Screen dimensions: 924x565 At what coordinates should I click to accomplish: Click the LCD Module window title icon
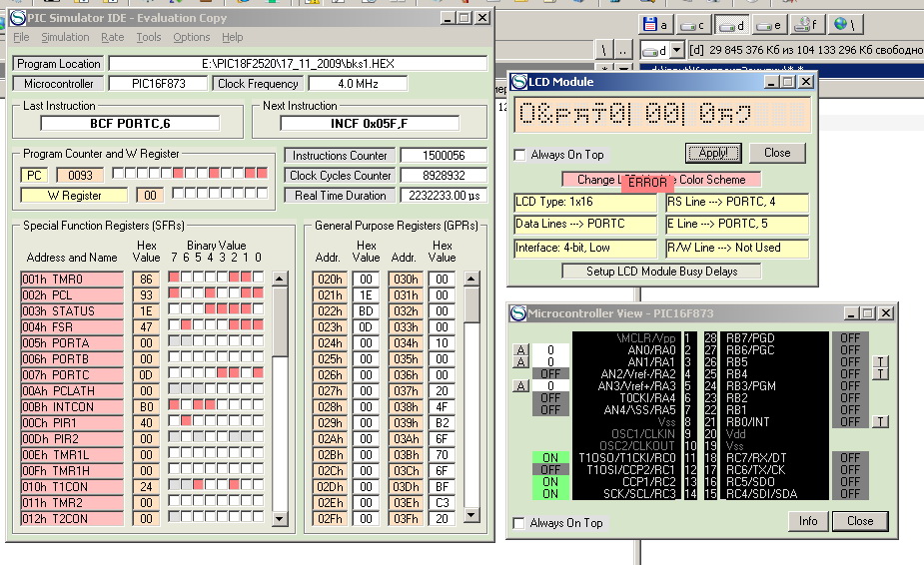(x=519, y=82)
